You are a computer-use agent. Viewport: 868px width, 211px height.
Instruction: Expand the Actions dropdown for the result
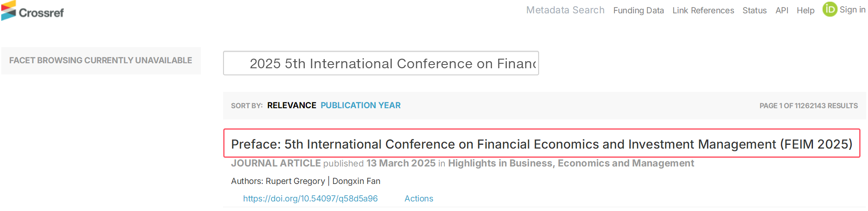point(419,199)
